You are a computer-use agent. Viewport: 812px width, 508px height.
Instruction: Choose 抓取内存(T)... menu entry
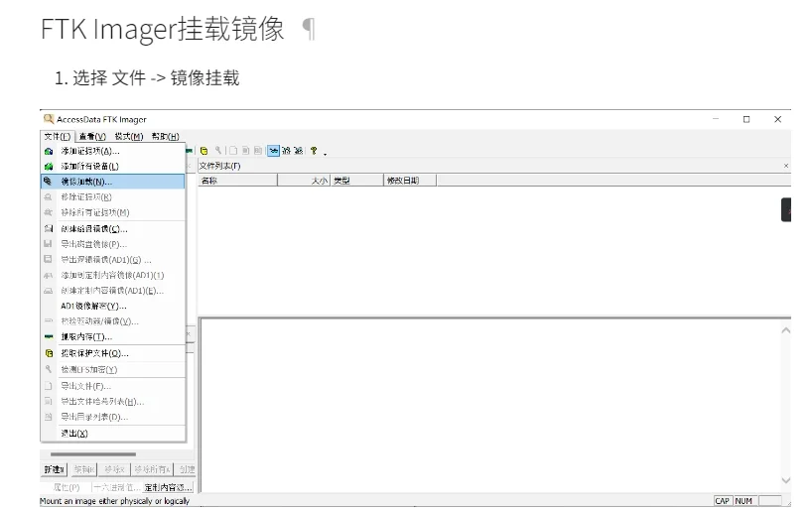click(x=113, y=336)
